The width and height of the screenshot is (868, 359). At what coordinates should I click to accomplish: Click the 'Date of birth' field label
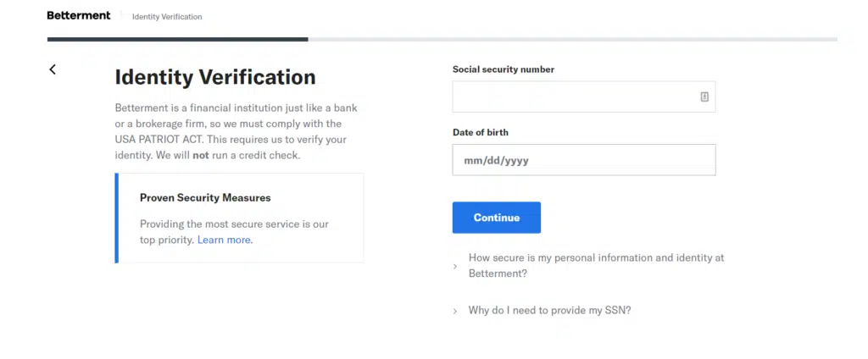(480, 132)
